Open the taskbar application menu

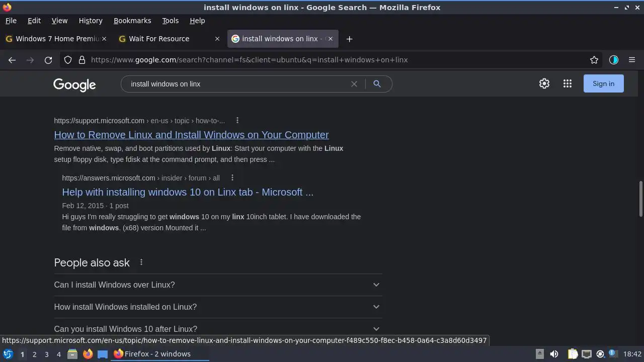(x=8, y=354)
